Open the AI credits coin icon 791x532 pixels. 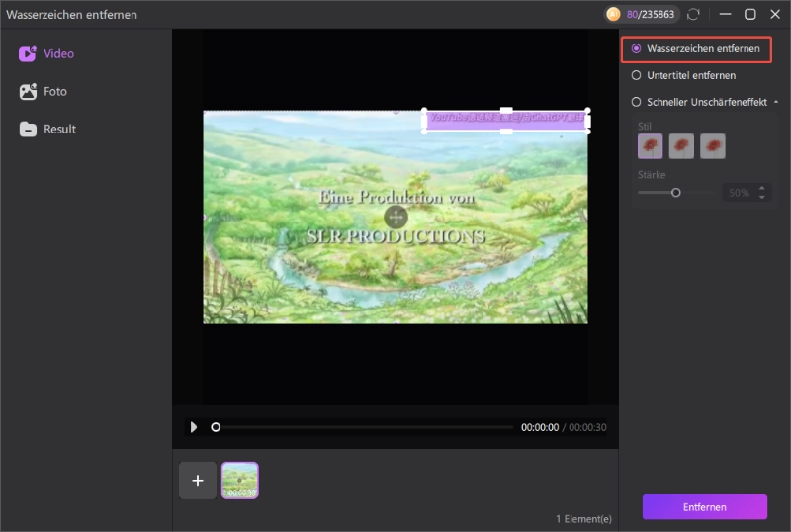pos(613,14)
